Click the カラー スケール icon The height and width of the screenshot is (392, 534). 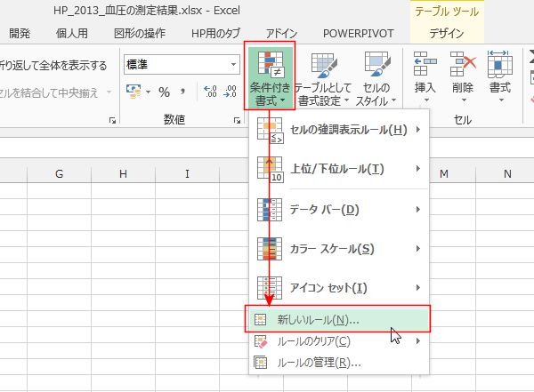coord(270,249)
